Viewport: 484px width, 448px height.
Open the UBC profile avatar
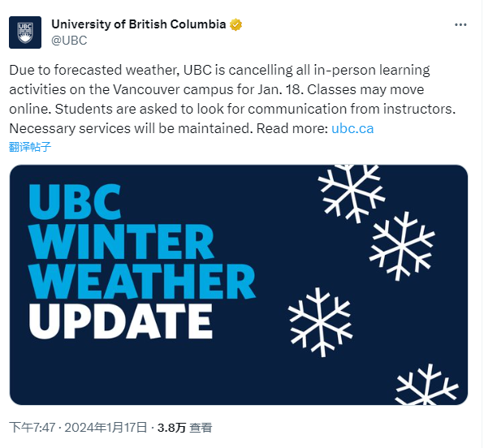(25, 32)
